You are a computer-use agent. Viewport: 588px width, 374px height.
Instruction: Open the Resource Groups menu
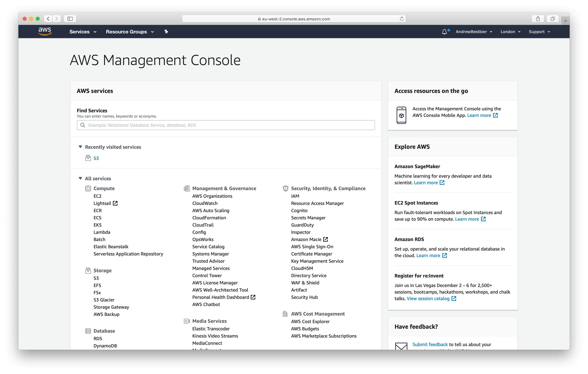[130, 32]
